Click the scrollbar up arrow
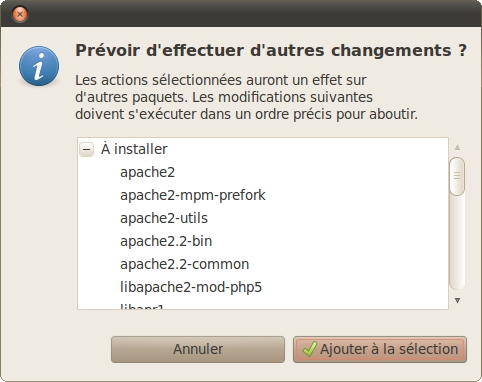 point(457,147)
